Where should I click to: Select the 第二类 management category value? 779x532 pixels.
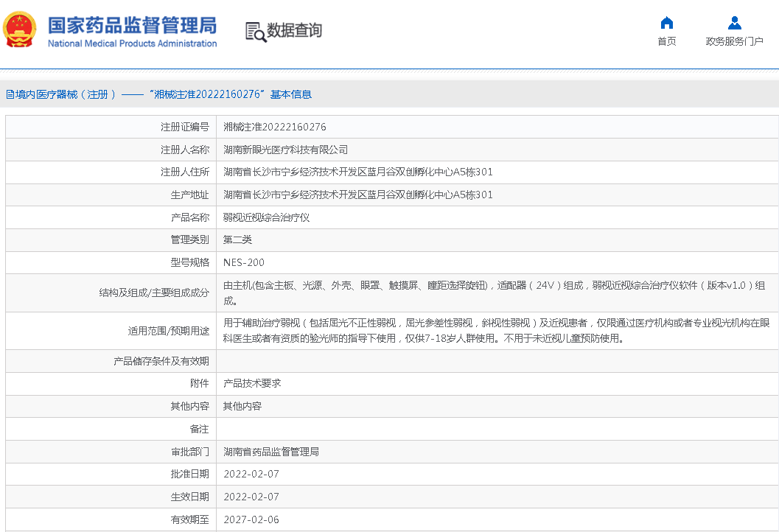(237, 240)
